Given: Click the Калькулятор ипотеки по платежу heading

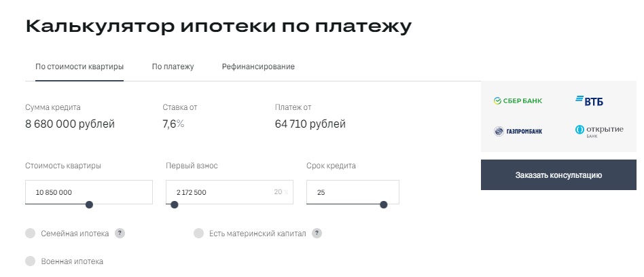Looking at the screenshot, I should 218,27.
